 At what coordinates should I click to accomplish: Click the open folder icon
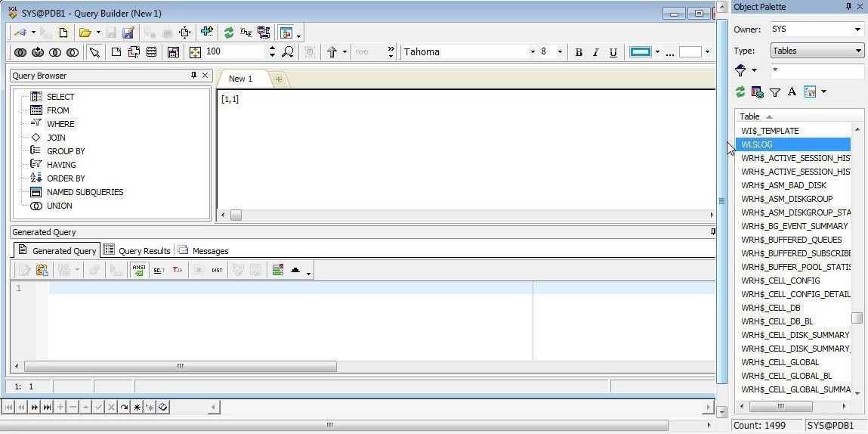click(x=85, y=33)
